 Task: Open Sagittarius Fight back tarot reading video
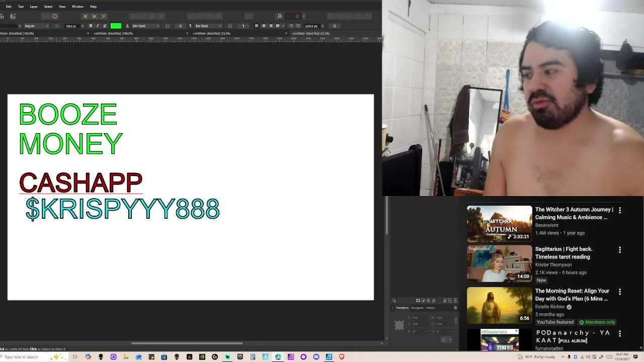(563, 253)
